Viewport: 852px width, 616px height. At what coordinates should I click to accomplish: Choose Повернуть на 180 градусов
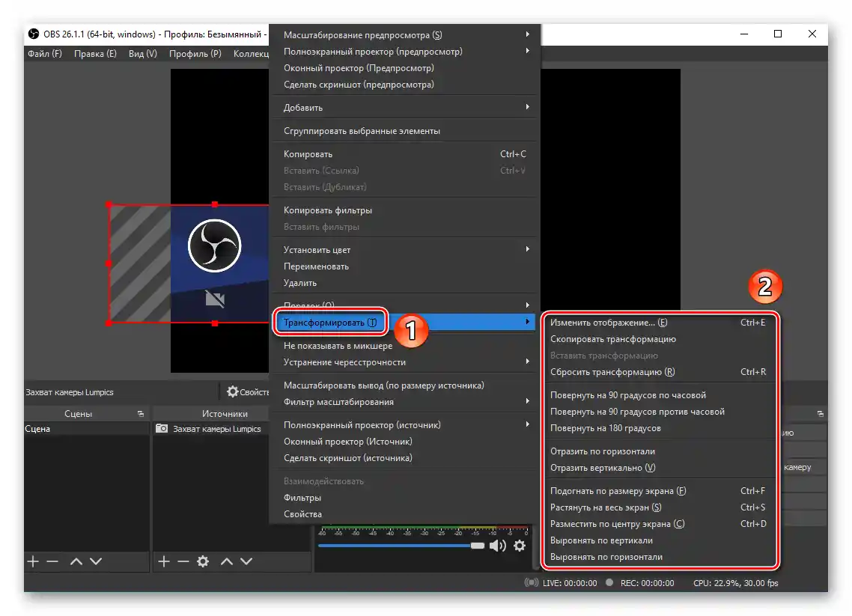point(660,428)
